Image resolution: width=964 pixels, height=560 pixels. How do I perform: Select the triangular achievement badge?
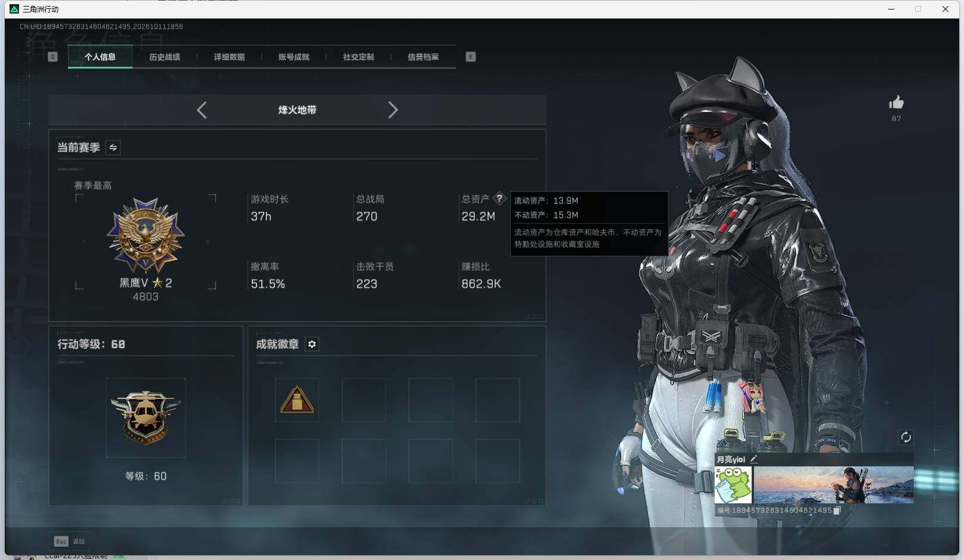click(x=297, y=400)
